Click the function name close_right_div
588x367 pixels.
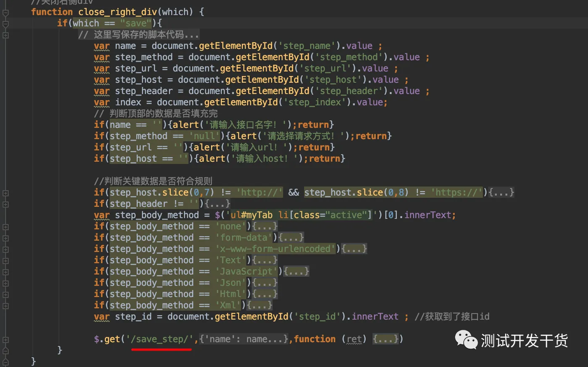coord(118,12)
